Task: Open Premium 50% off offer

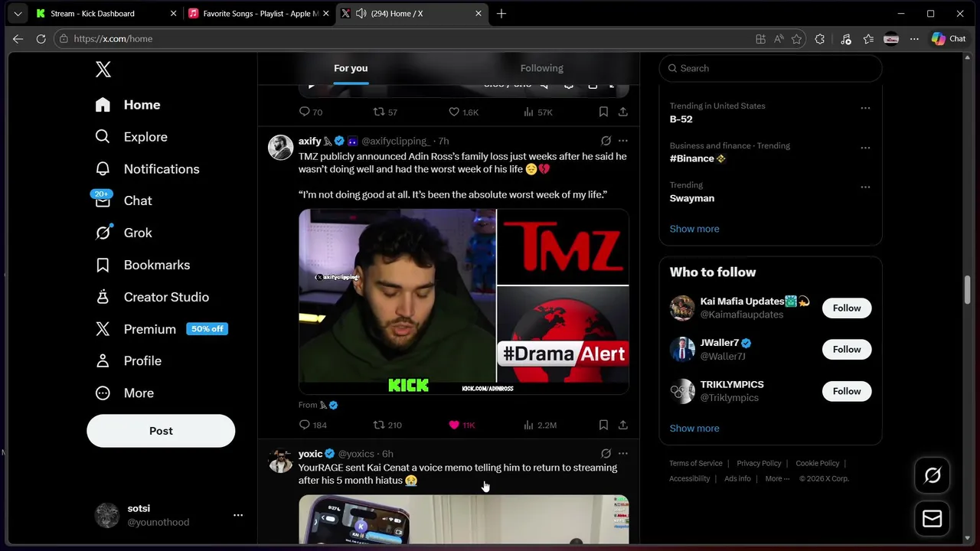Action: pyautogui.click(x=162, y=329)
